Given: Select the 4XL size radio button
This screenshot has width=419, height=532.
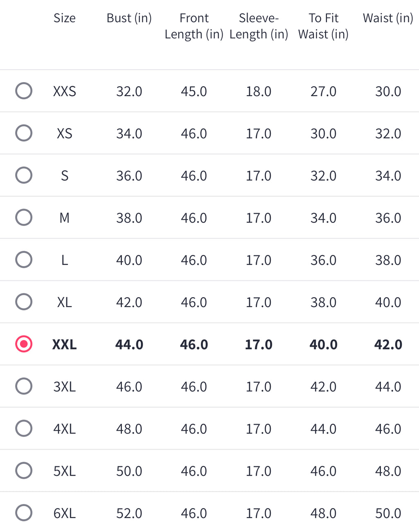Looking at the screenshot, I should point(24,428).
